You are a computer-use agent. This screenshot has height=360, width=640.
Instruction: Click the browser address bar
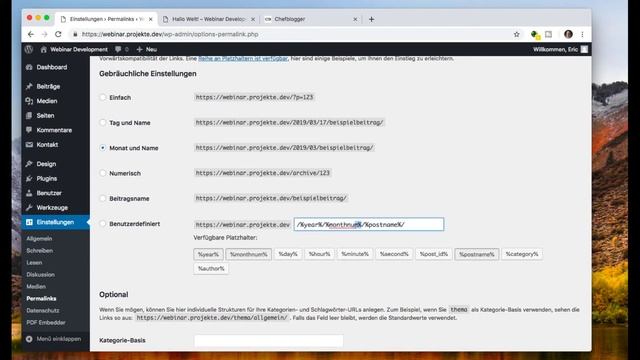[290, 34]
